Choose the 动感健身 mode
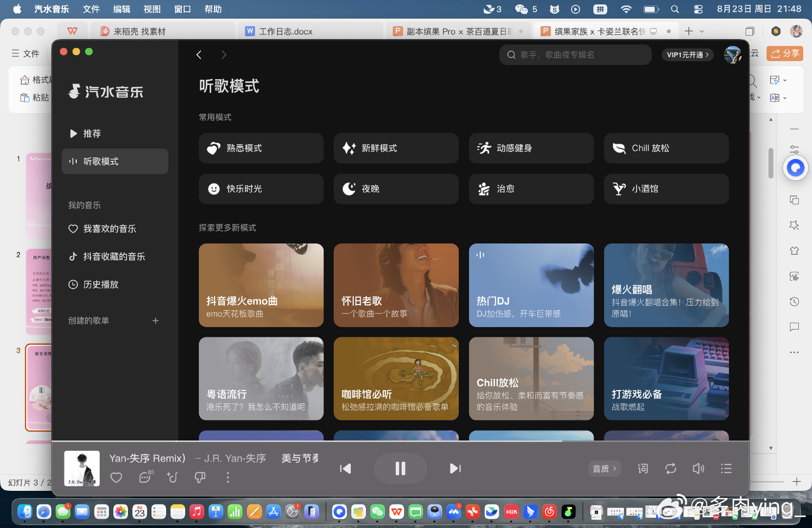 [x=531, y=148]
